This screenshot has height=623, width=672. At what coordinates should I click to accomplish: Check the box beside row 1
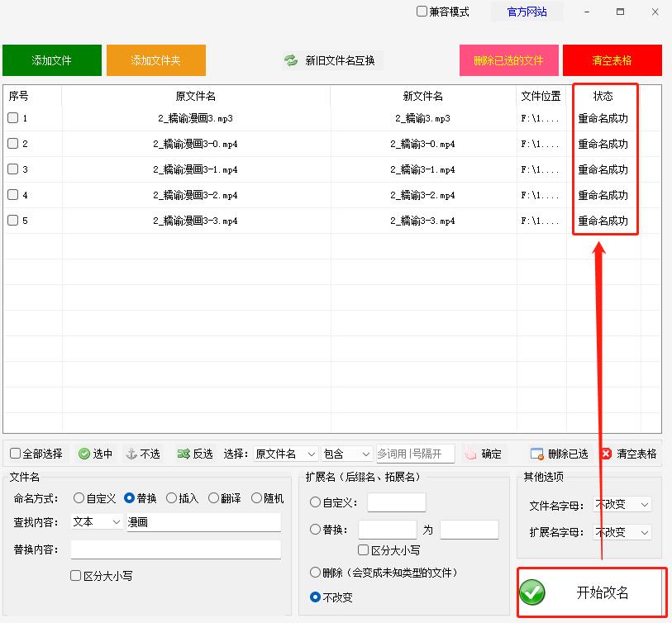[x=12, y=117]
